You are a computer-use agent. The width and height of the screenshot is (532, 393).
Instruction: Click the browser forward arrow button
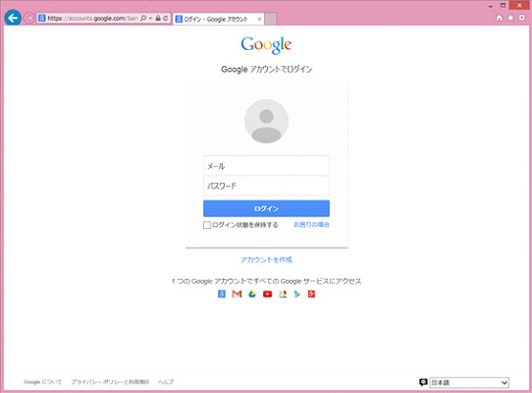[x=28, y=18]
